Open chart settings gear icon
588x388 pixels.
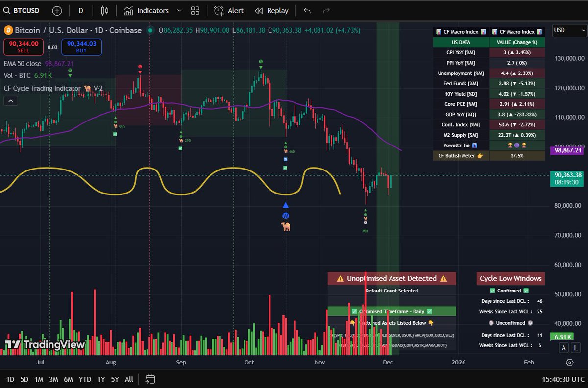pos(569,363)
